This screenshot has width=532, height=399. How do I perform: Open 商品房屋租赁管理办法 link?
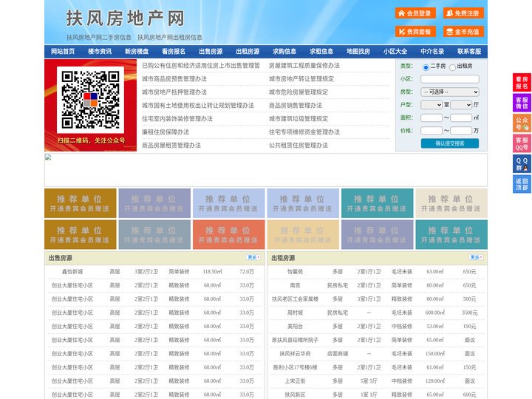(171, 146)
